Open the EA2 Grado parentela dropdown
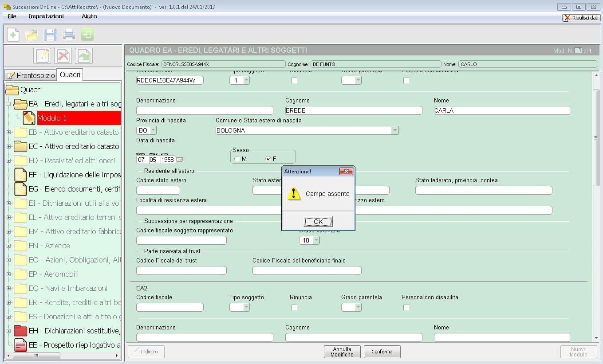Screen dimensions: 603x364 coord(358,307)
